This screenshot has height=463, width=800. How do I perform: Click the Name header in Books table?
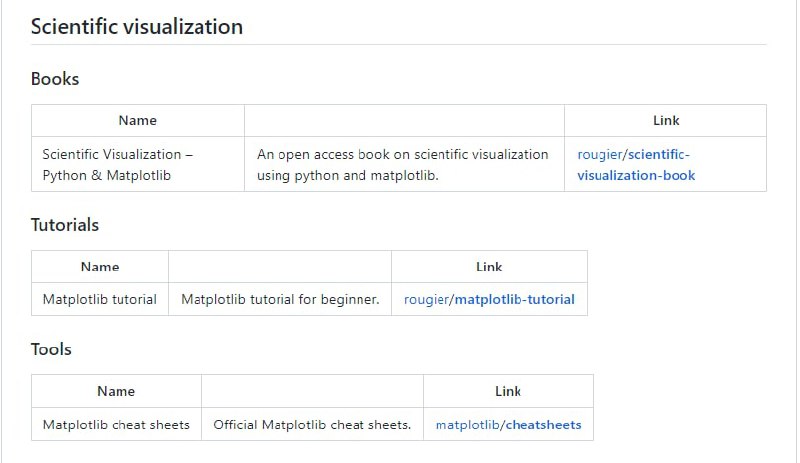(138, 120)
